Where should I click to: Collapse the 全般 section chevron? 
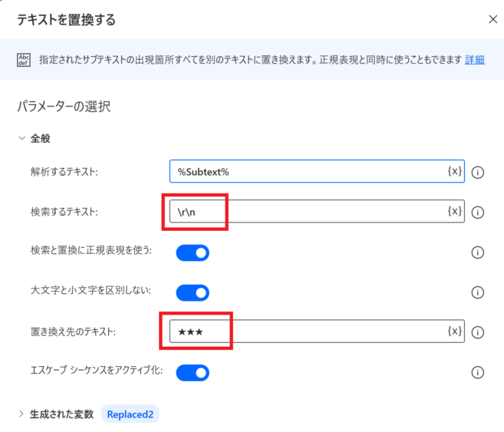coord(21,138)
